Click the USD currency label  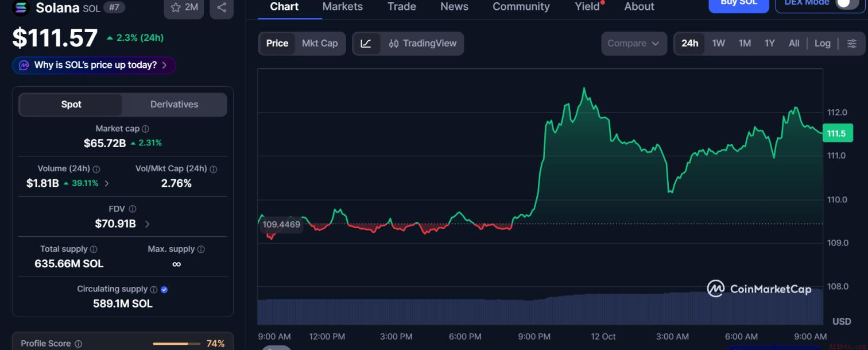842,321
